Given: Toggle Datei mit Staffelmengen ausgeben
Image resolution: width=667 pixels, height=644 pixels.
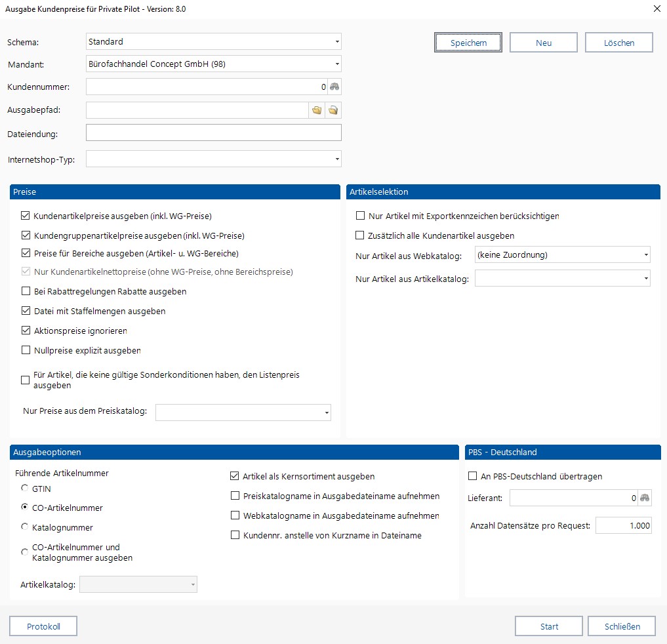Looking at the screenshot, I should [26, 310].
